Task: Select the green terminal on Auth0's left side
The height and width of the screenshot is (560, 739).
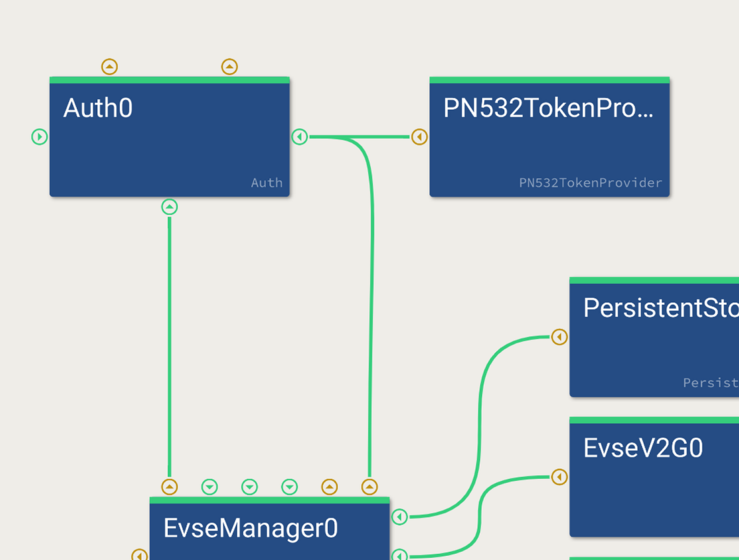Action: [40, 137]
